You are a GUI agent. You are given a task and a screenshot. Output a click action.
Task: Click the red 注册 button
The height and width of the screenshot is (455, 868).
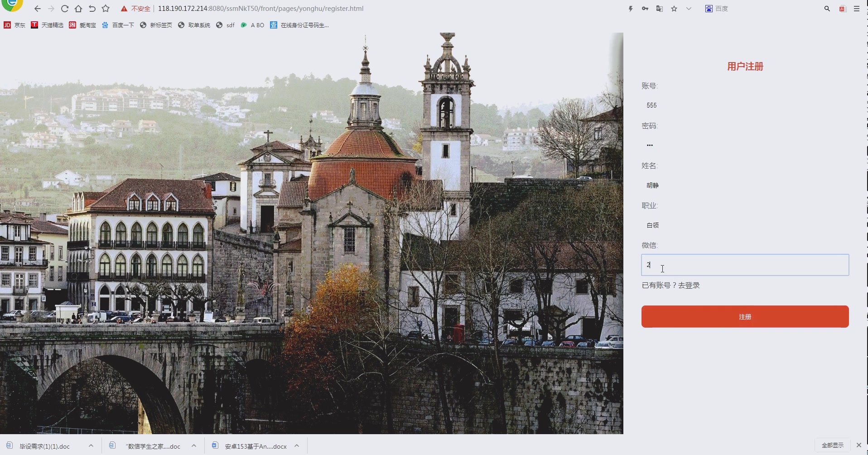pos(745,316)
